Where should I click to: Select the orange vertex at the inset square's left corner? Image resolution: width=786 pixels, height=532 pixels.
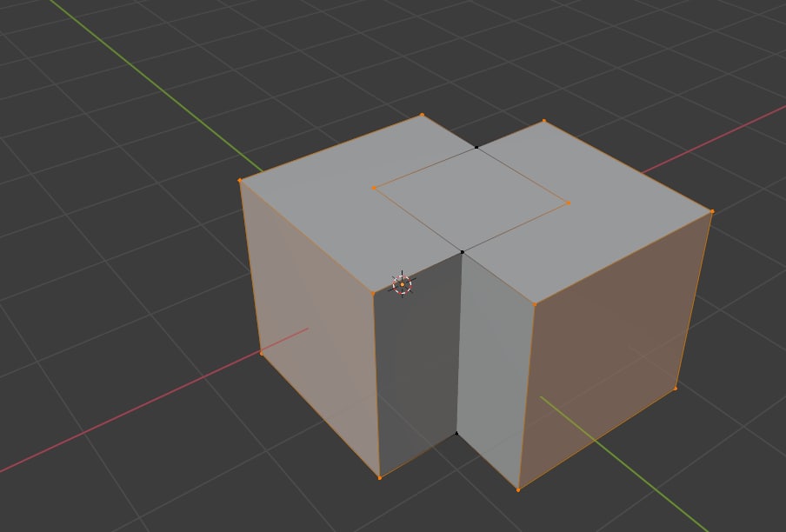374,188
